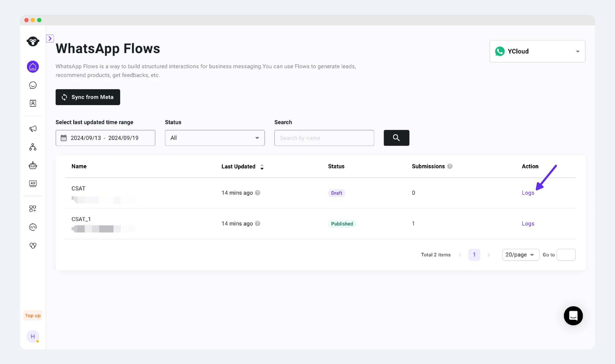Click the Top up button
Screen dimensions: 615x364
pos(33,315)
